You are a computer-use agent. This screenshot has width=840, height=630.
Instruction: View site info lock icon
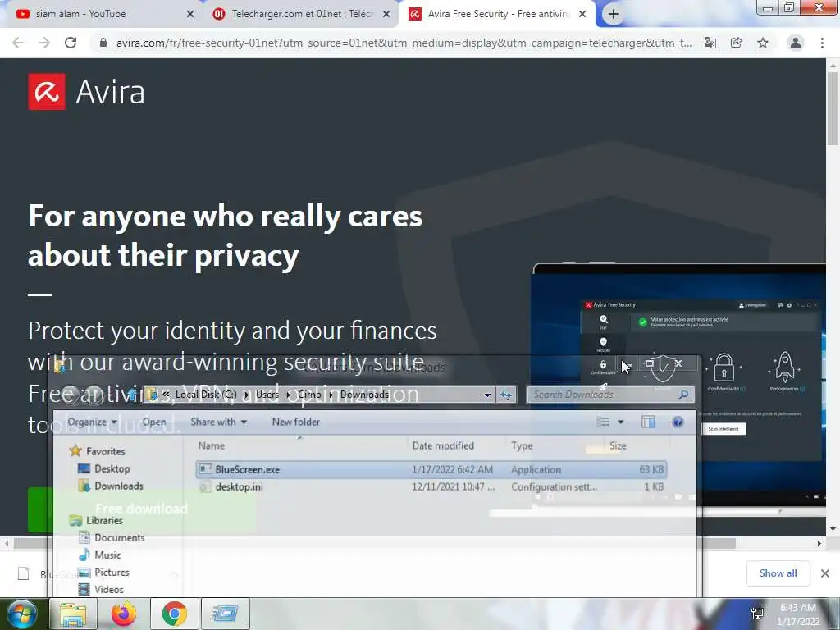tap(103, 43)
